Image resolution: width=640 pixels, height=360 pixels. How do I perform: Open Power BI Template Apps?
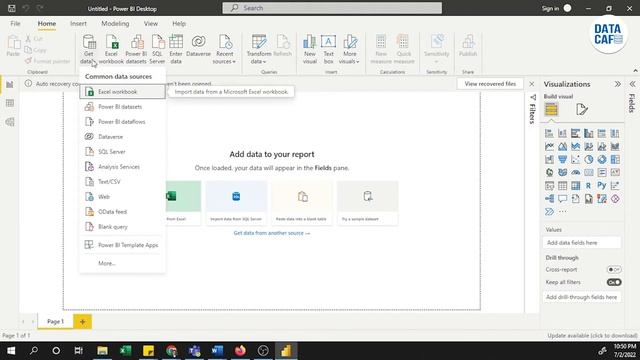[x=122, y=245]
